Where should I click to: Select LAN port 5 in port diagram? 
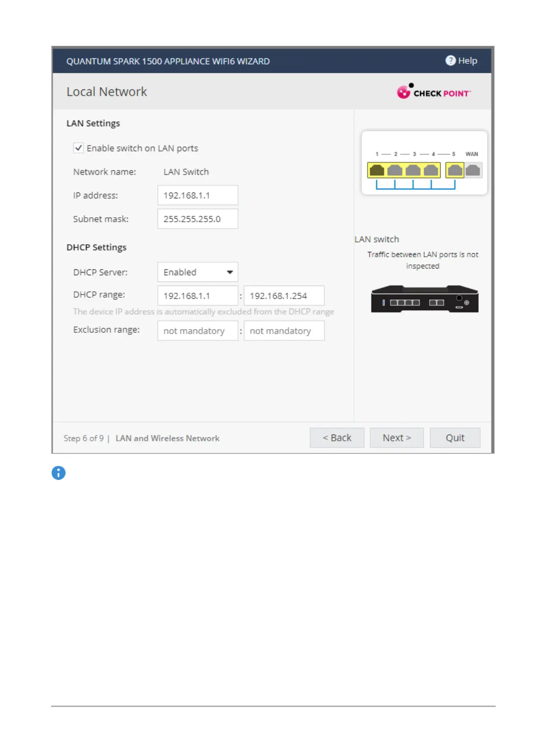[455, 170]
